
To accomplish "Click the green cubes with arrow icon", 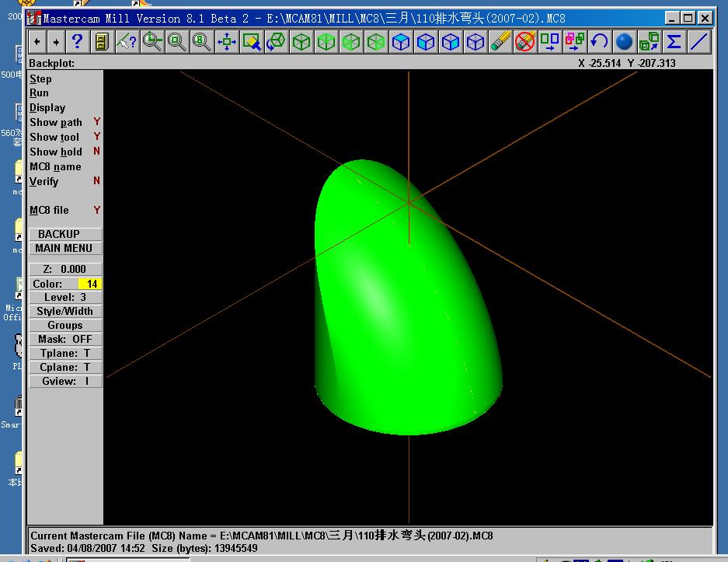I will [x=649, y=42].
